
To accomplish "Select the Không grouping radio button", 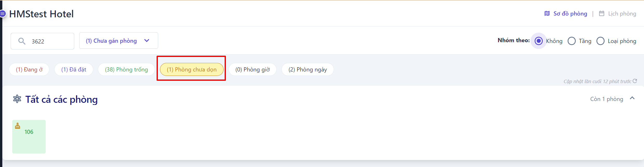I will point(539,41).
